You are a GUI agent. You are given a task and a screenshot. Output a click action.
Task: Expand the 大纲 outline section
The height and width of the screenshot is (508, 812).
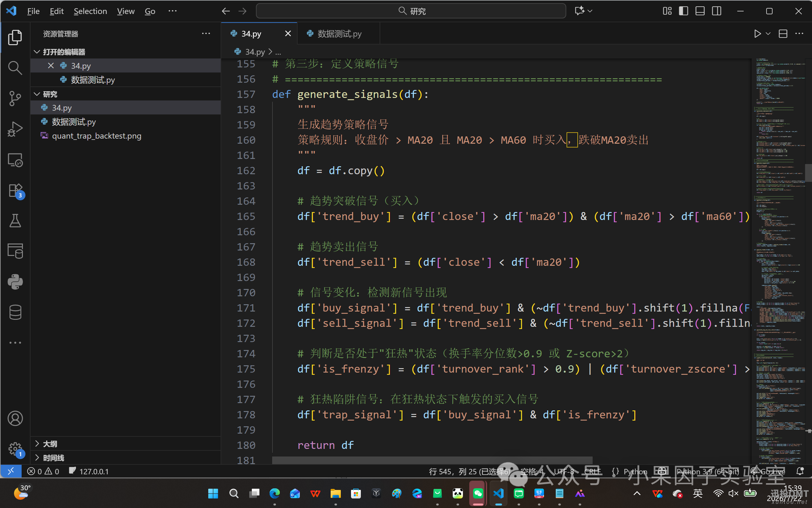(126, 444)
